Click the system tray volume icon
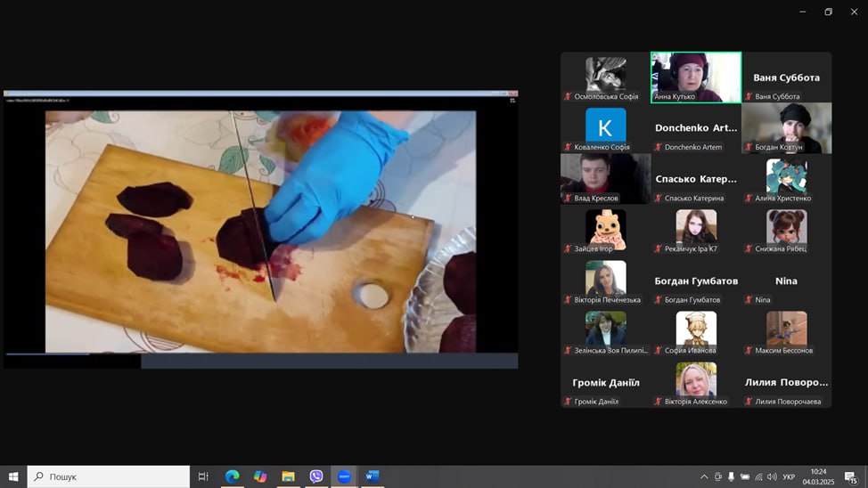The height and width of the screenshot is (488, 868). point(772,476)
